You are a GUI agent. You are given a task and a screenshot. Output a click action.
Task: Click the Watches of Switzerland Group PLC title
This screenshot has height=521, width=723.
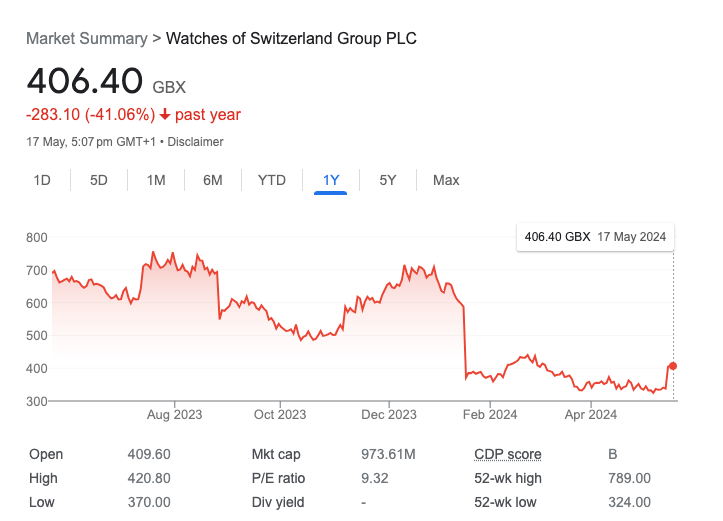point(291,39)
